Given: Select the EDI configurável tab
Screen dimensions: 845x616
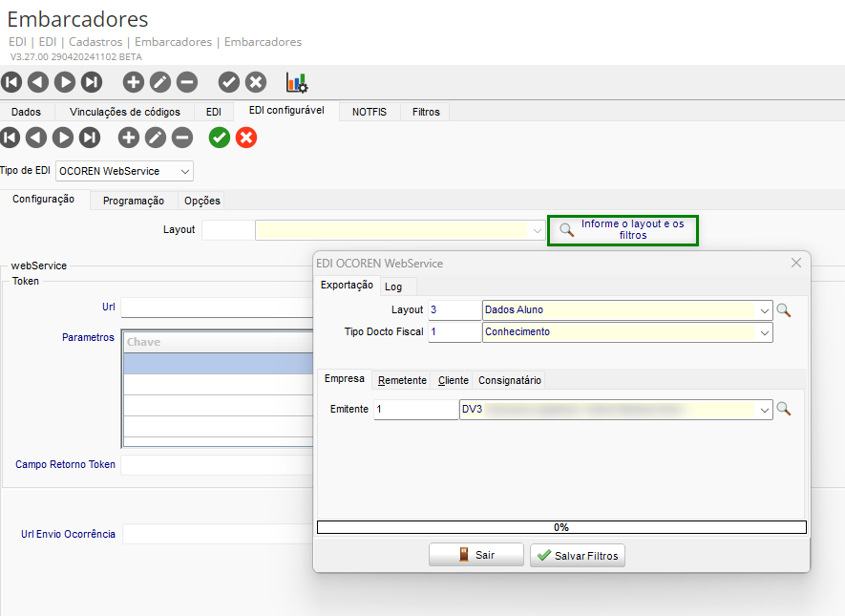Looking at the screenshot, I should (286, 111).
